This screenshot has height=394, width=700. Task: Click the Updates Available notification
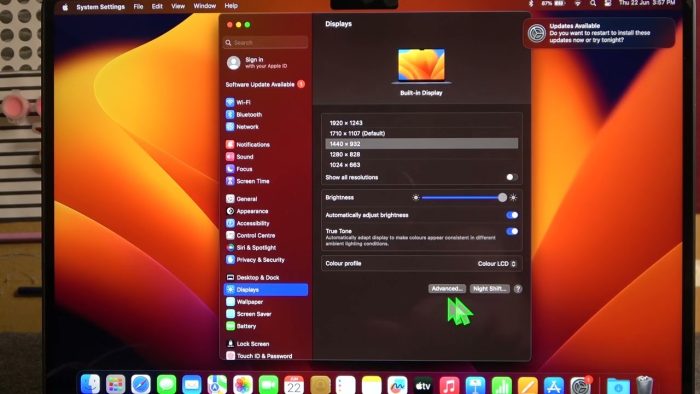pos(599,33)
